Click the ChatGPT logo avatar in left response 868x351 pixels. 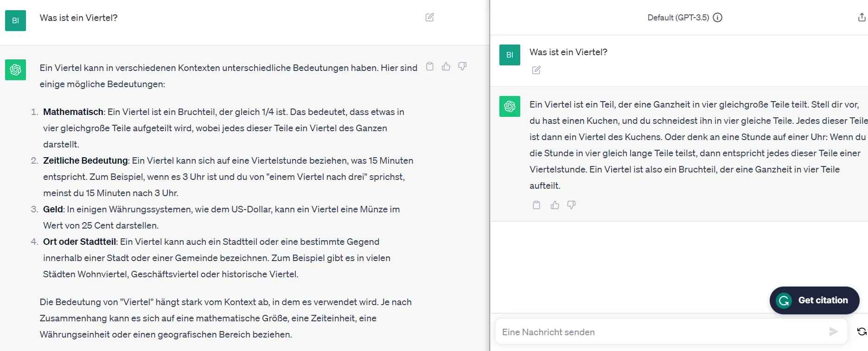pos(15,70)
